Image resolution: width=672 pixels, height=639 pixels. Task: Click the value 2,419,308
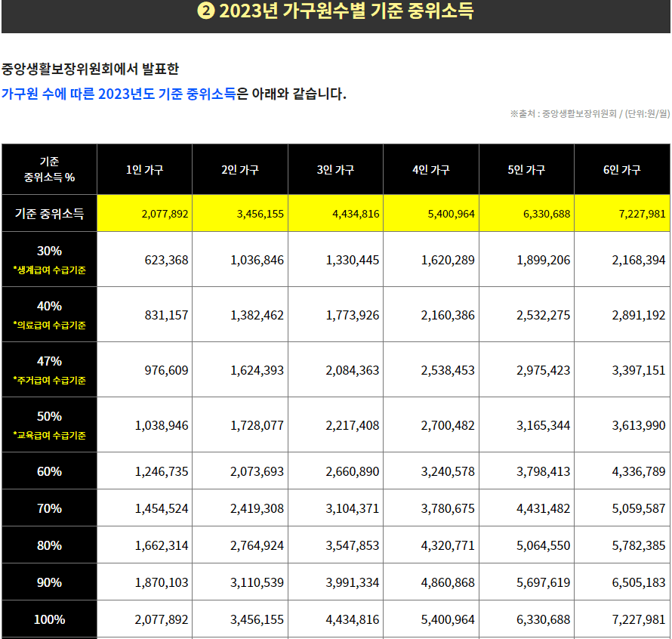click(257, 508)
